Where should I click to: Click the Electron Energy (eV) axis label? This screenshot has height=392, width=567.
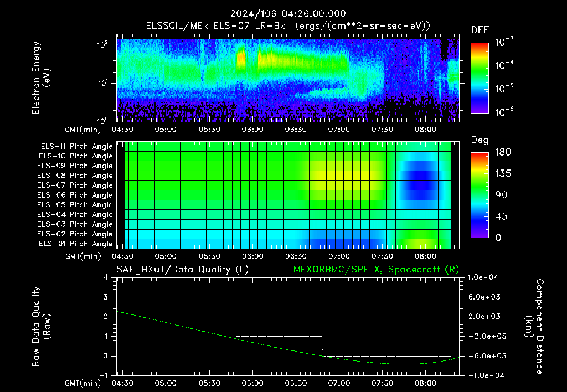pos(41,78)
